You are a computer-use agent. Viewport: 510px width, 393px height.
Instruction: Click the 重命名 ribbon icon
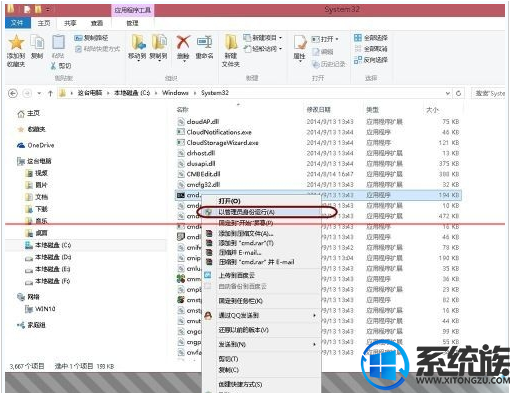[204, 42]
